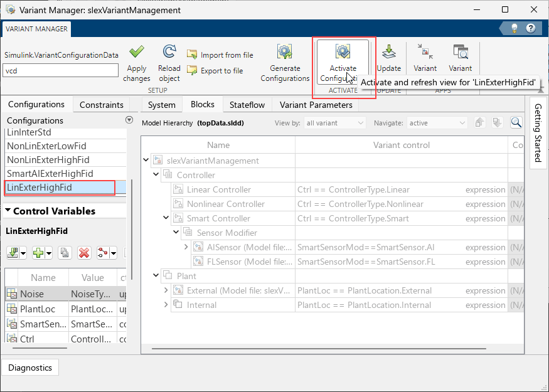Switch to the Configurations tab
The image size is (549, 392).
pos(36,104)
